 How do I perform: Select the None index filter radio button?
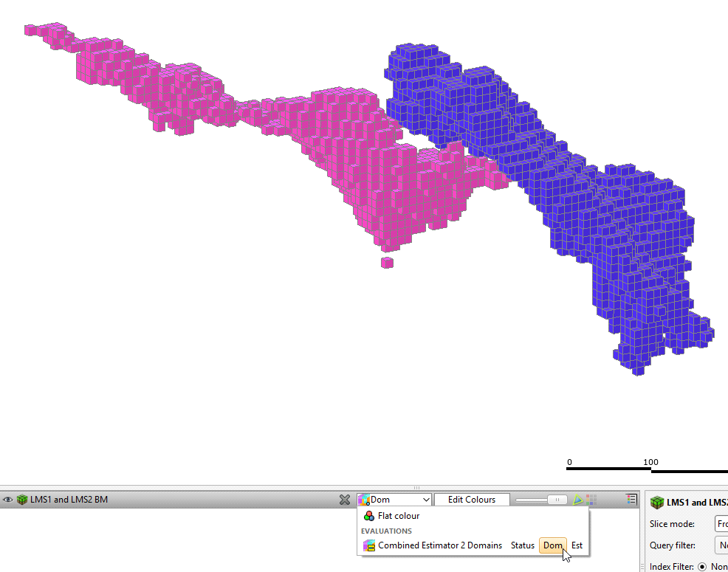pos(702,567)
